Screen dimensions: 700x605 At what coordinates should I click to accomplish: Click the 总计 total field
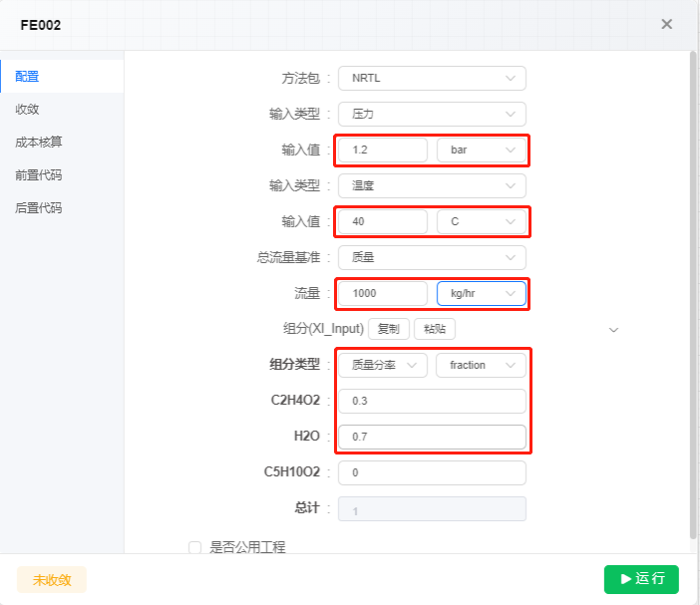point(432,508)
